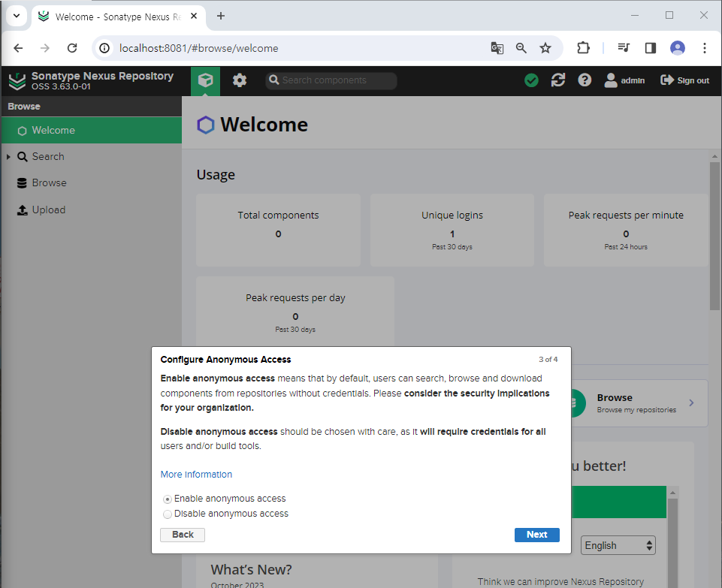Open the browser zoom magnifier icon
Image resolution: width=722 pixels, height=588 pixels.
pyautogui.click(x=521, y=48)
